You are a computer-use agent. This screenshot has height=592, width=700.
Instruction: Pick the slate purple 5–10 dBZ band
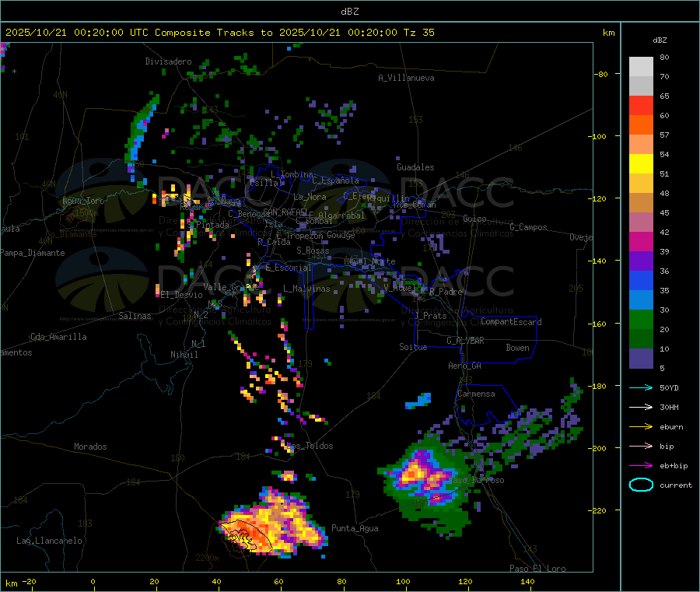coord(641,359)
